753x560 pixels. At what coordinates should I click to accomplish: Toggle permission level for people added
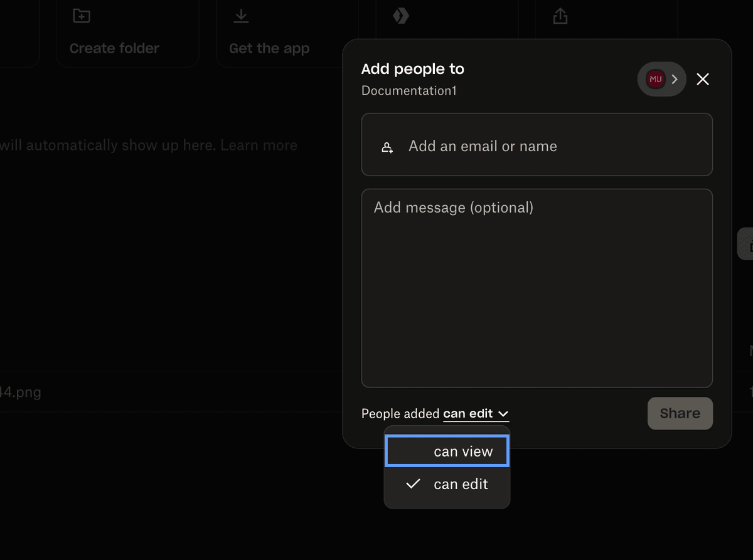coord(476,413)
